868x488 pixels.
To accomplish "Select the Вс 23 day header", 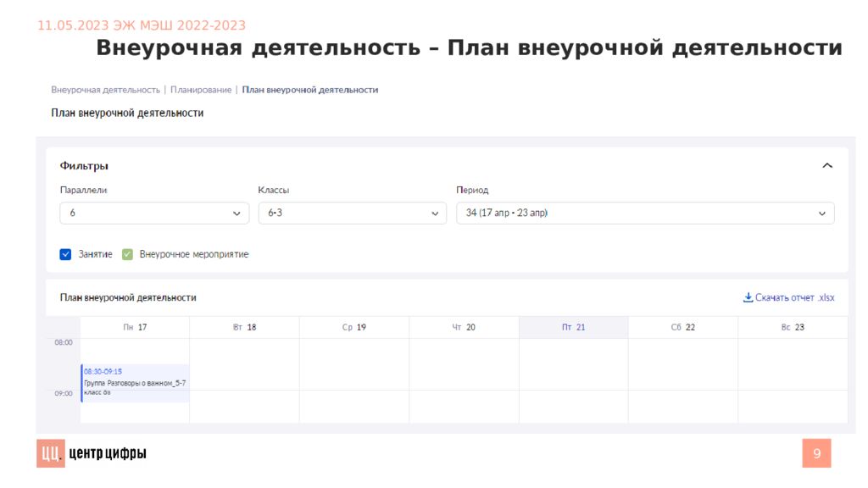I will [793, 327].
